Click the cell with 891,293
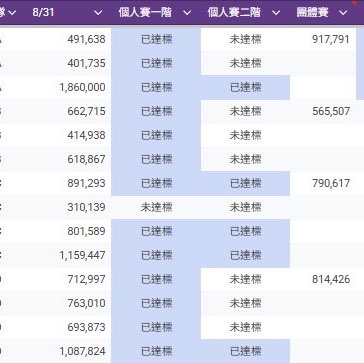The height and width of the screenshot is (363, 364). [86, 183]
